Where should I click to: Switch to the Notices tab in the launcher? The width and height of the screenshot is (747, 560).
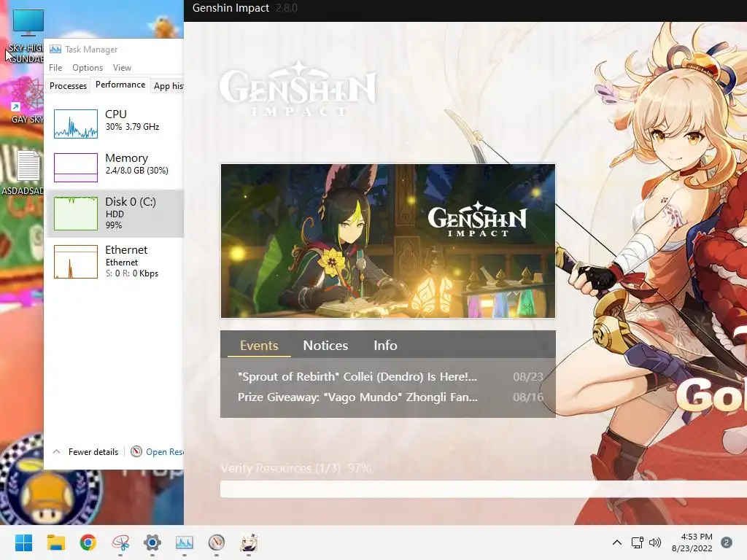325,345
